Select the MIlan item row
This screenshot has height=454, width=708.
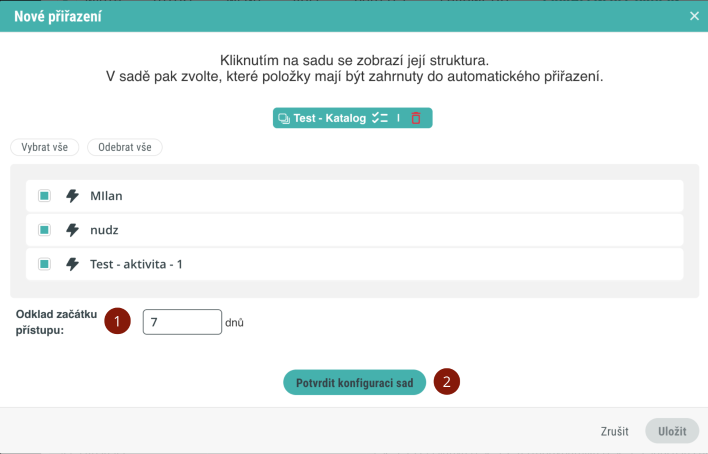click(354, 196)
